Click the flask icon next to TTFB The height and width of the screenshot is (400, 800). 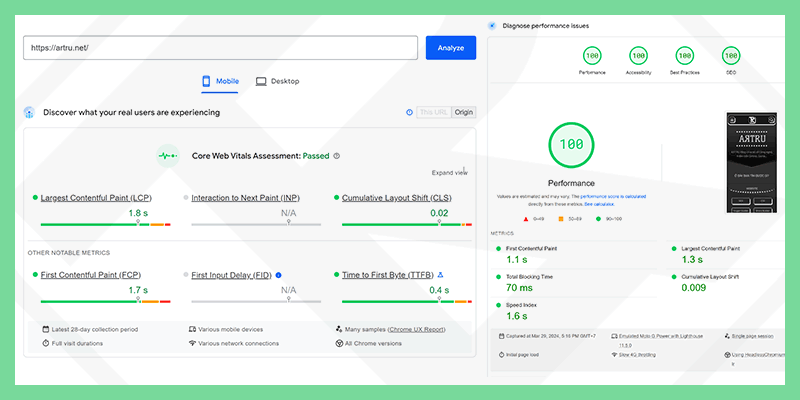pos(441,275)
